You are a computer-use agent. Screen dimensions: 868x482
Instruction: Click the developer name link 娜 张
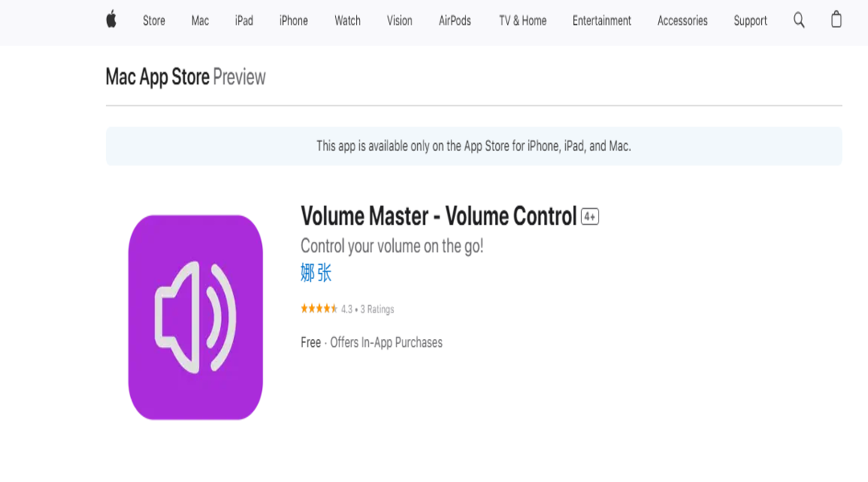[316, 273]
